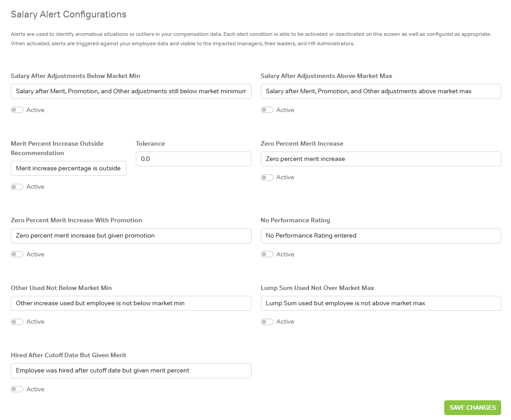Toggle Active for Merit Percent Increase Outside Recommendation

pyautogui.click(x=17, y=186)
